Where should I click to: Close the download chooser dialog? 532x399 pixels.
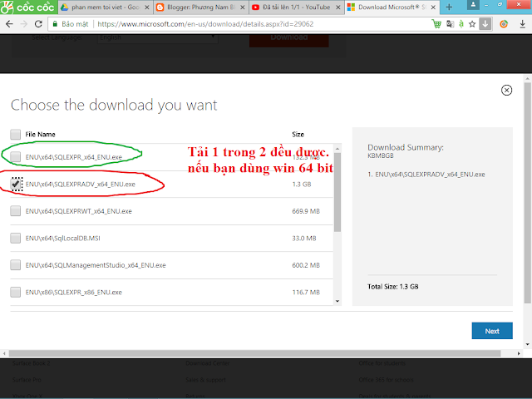(x=506, y=91)
